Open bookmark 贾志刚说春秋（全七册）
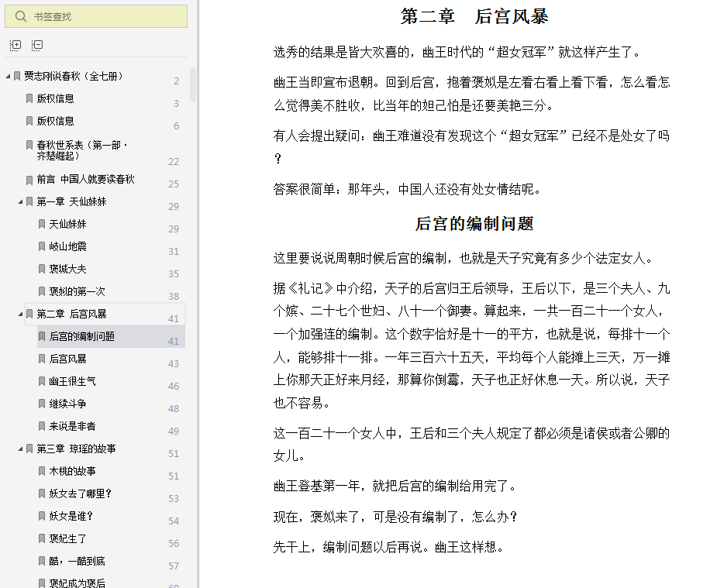Image resolution: width=710 pixels, height=588 pixels. (74, 76)
